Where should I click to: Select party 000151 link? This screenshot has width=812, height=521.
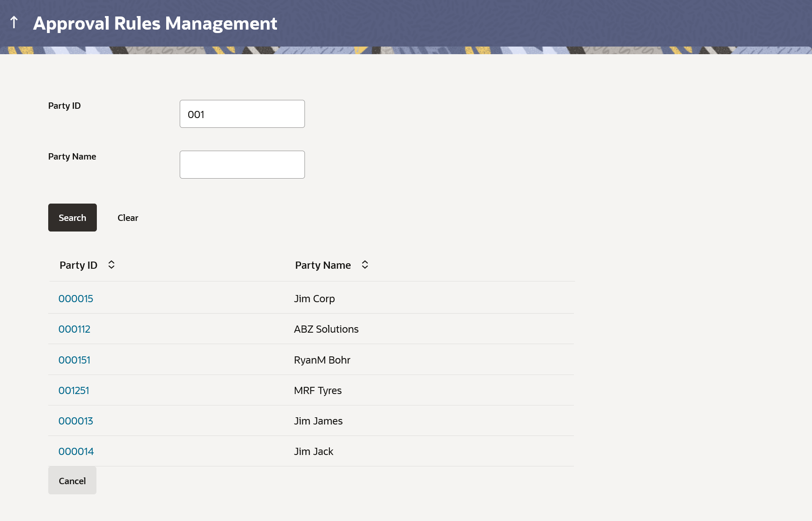(74, 360)
